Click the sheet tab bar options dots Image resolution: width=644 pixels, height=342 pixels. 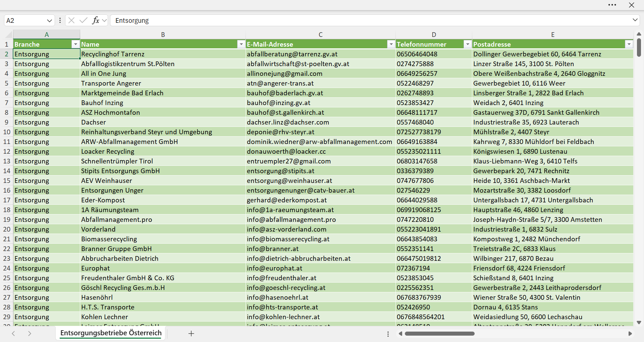tap(388, 334)
